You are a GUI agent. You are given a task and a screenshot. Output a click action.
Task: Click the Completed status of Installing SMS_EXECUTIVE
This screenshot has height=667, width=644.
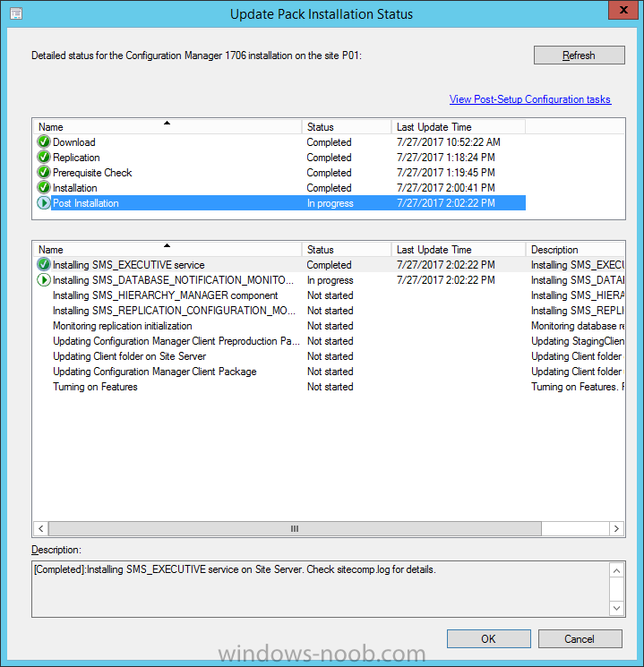coord(329,265)
